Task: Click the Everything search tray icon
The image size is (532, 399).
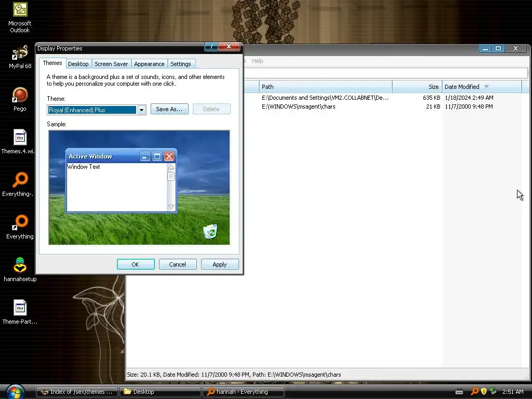Action: [475, 392]
